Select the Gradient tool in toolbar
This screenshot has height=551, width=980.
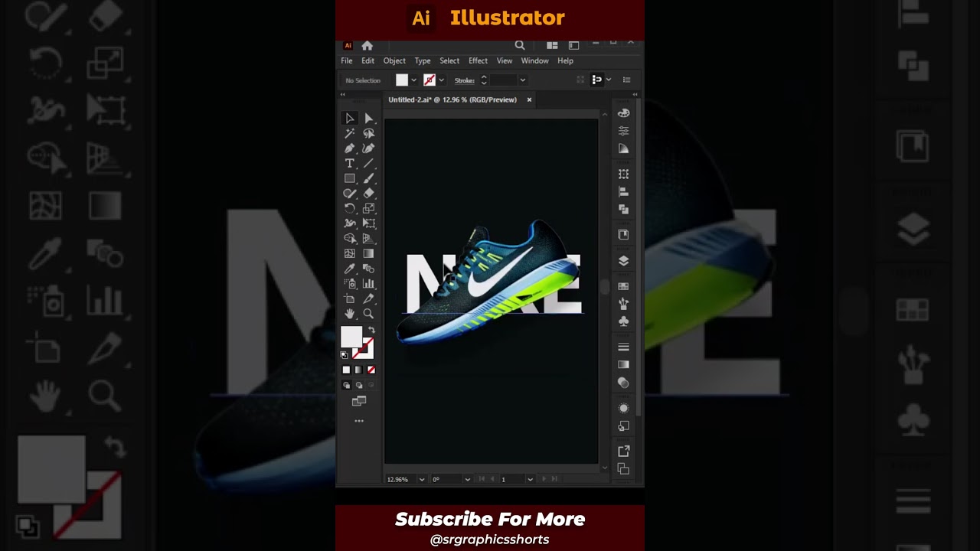point(368,253)
